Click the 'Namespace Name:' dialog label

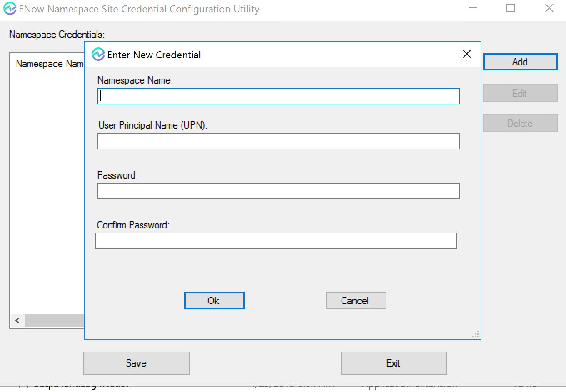135,80
